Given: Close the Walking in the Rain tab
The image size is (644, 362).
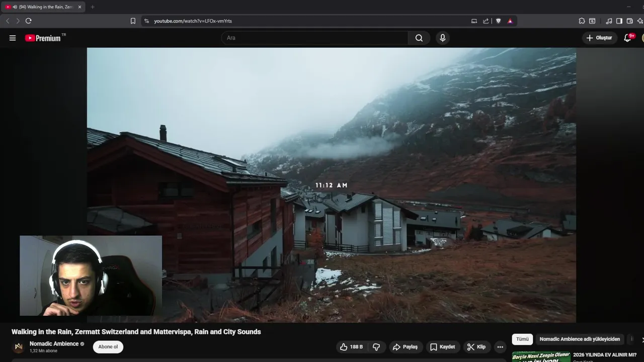Looking at the screenshot, I should [79, 7].
